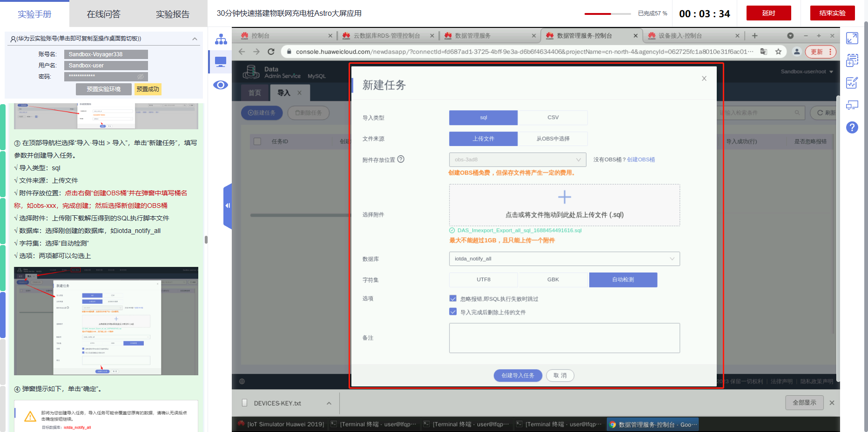Go back in the browser
The height and width of the screenshot is (432, 868).
click(242, 52)
